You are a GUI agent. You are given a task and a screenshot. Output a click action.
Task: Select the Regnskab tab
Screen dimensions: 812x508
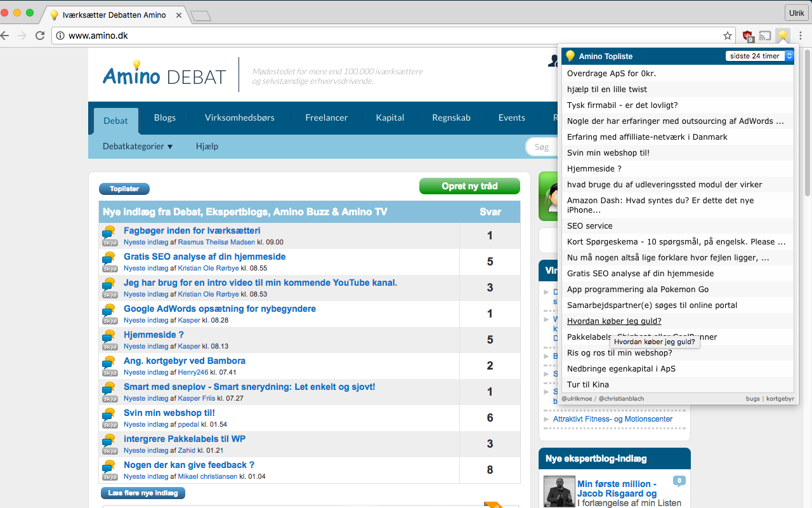(452, 117)
